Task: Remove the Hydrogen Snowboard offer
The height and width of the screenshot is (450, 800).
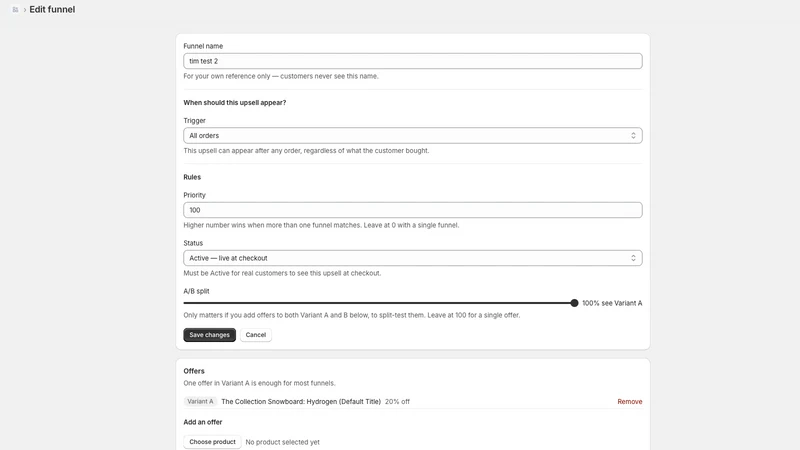Action: (x=630, y=402)
